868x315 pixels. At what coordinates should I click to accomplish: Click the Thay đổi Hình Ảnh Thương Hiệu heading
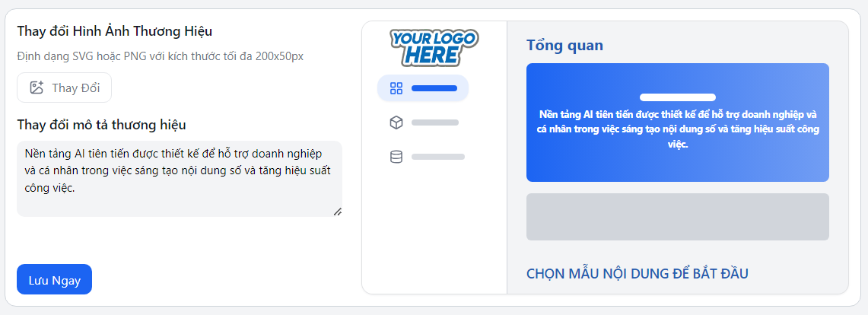[114, 31]
